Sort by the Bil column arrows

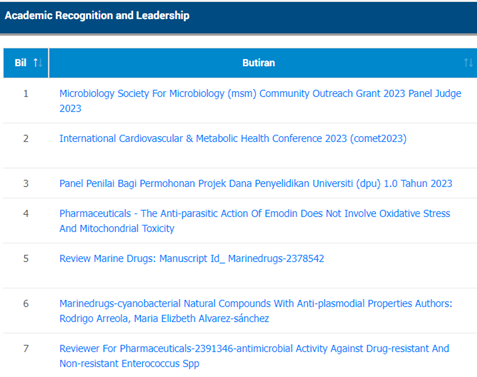(38, 63)
